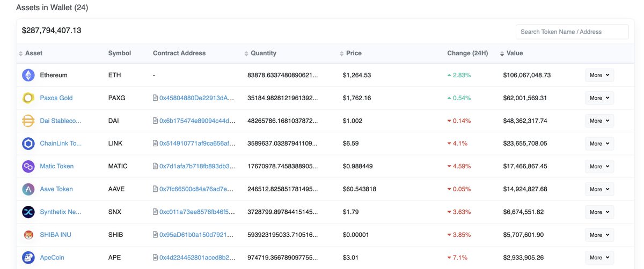The width and height of the screenshot is (644, 269).
Task: Open the More dropdown for ChainLink
Action: pyautogui.click(x=599, y=144)
